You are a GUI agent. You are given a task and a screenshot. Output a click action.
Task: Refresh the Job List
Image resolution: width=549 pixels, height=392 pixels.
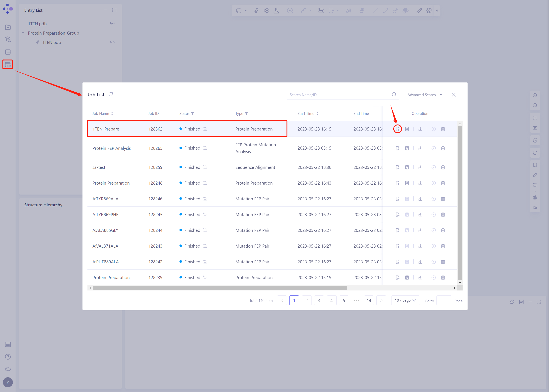pos(111,94)
